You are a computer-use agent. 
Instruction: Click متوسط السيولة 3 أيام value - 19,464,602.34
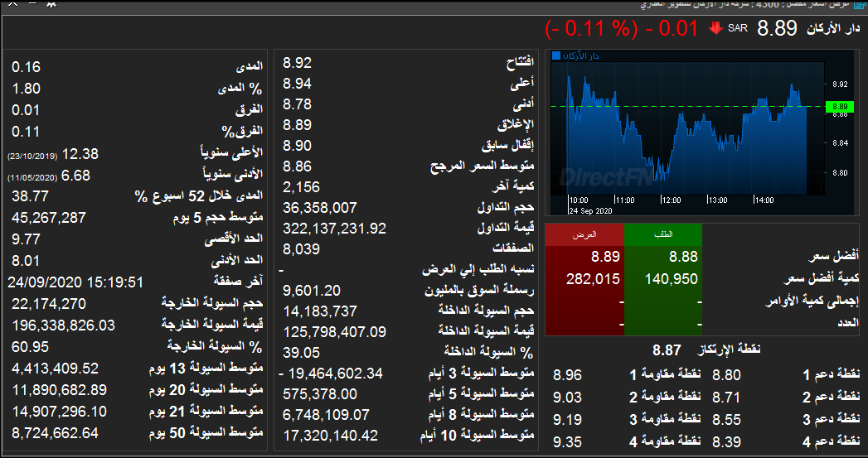click(331, 374)
